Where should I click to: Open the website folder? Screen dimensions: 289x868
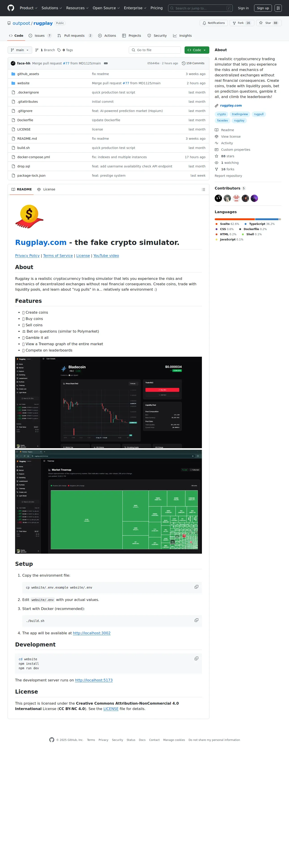[23, 83]
